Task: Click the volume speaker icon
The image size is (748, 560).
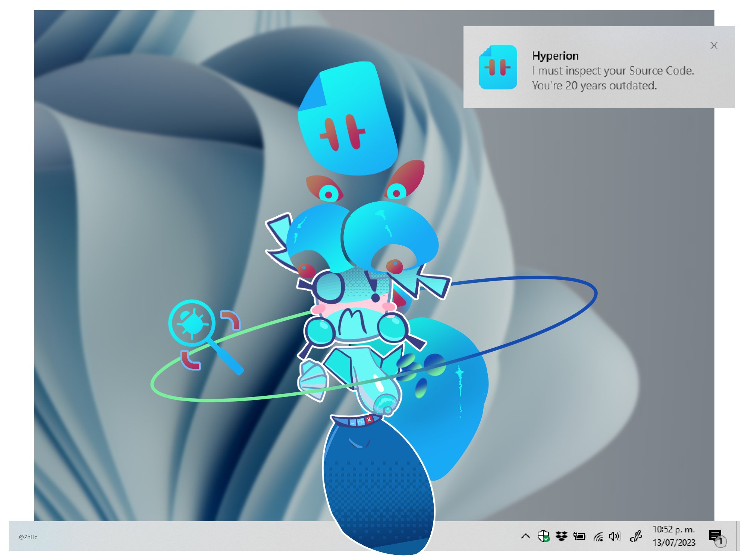Action: pyautogui.click(x=614, y=536)
